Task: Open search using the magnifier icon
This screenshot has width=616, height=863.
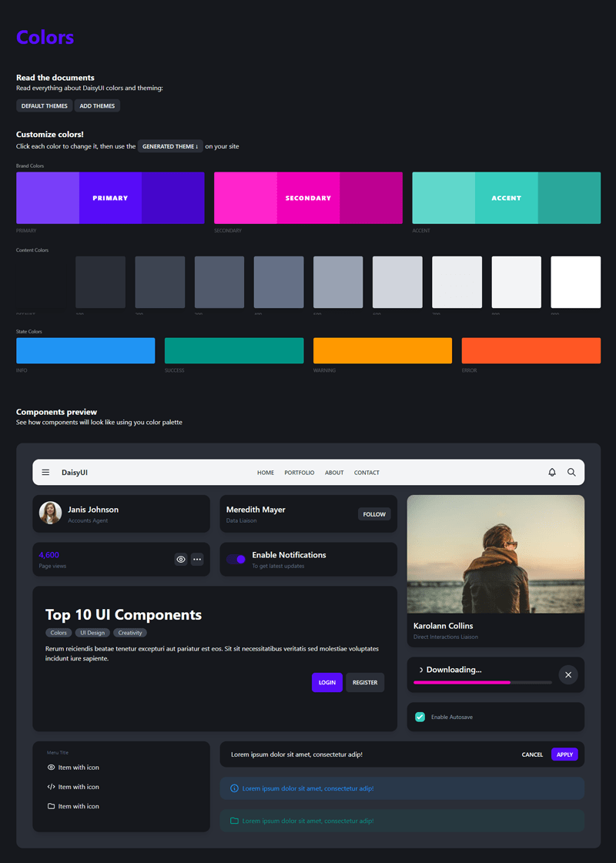Action: click(x=571, y=472)
